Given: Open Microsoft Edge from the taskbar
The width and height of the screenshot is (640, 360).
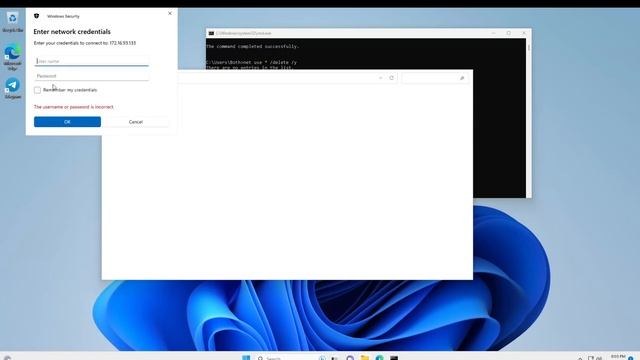Looking at the screenshot, I should pos(380,358).
